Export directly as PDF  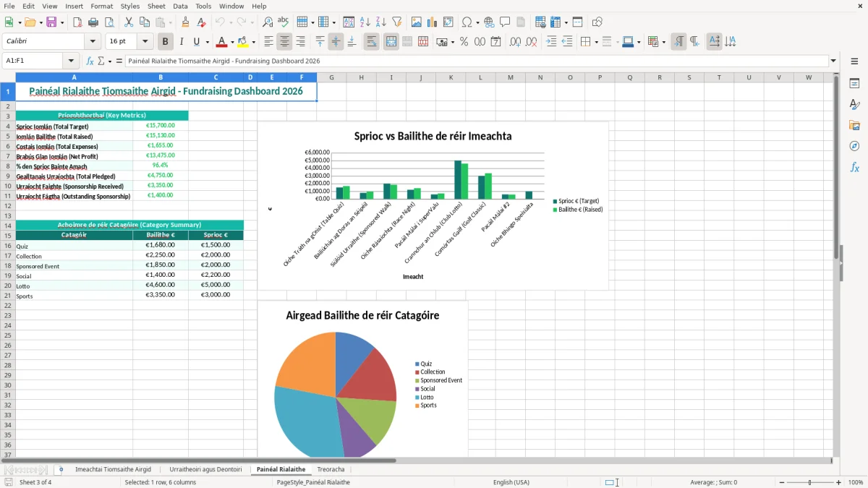click(77, 22)
